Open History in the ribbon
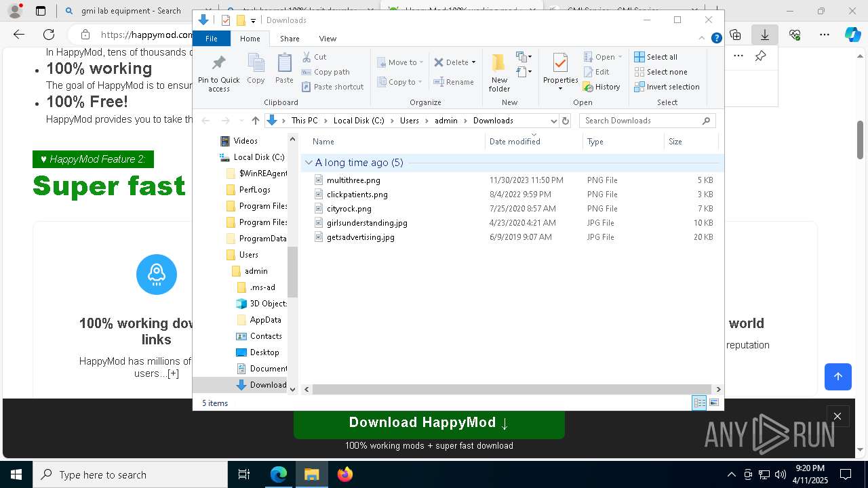This screenshot has width=868, height=488. point(601,87)
